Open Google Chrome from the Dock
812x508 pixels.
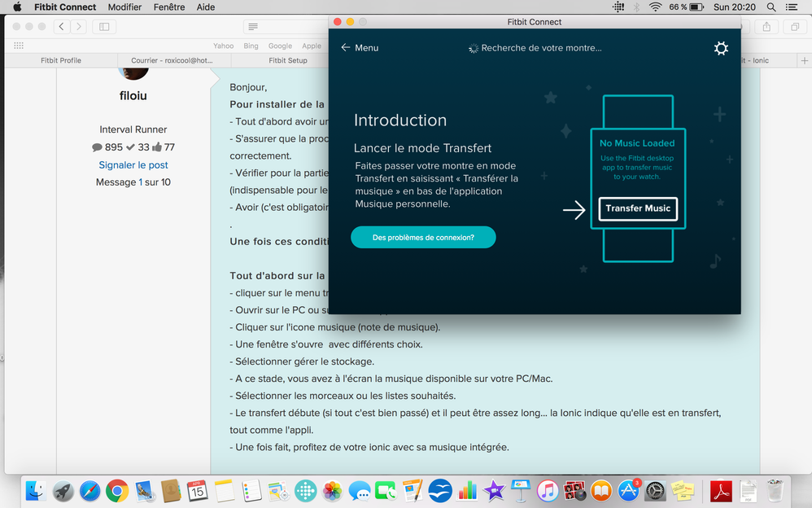pyautogui.click(x=117, y=490)
